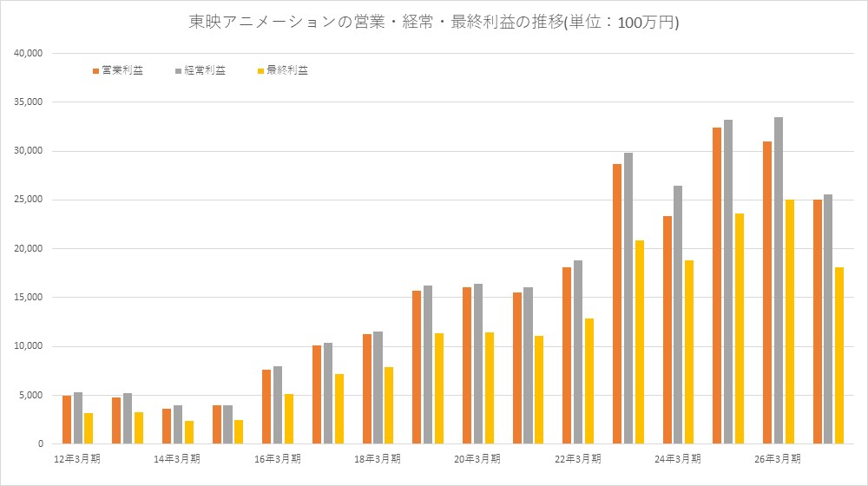Screen dimensions: 868x486
Task: Select the 経常利益 legend label
Action: click(x=205, y=70)
